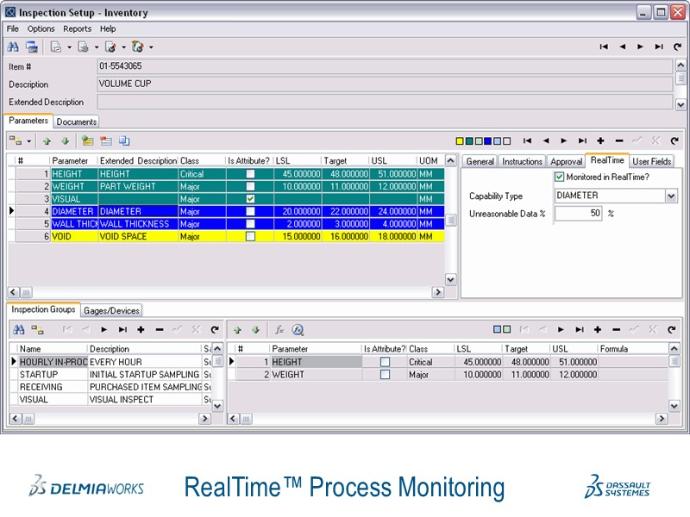Click the green down arrow in Parameters toolbar

[65, 141]
